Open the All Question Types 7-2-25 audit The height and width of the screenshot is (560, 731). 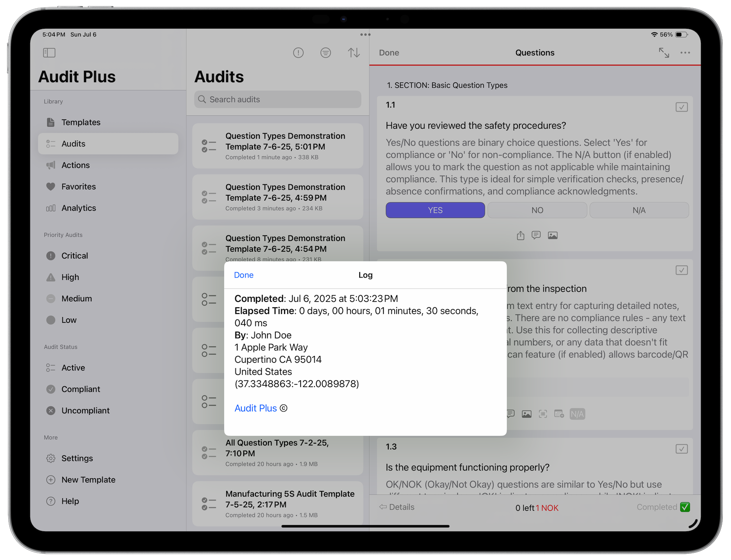pos(278,453)
